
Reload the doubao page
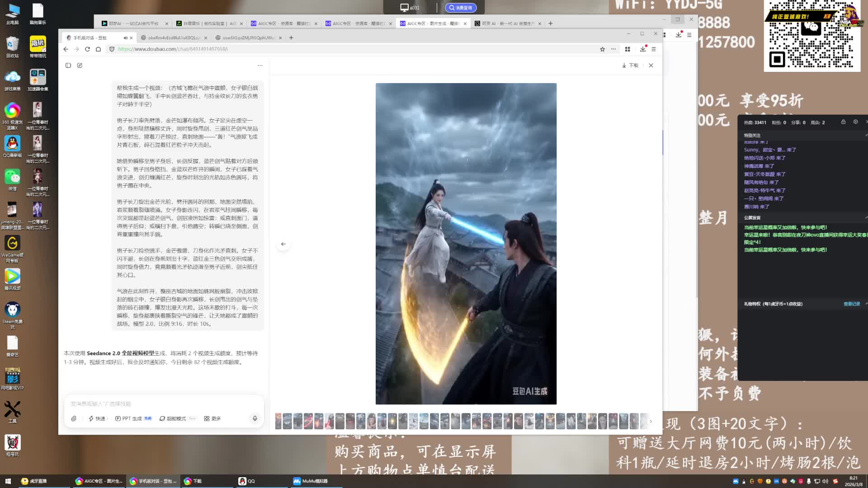pos(87,49)
